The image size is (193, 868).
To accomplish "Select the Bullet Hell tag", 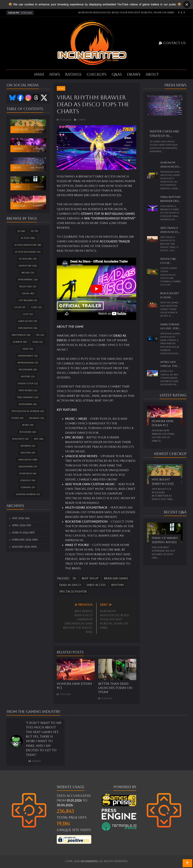I will point(28,286).
